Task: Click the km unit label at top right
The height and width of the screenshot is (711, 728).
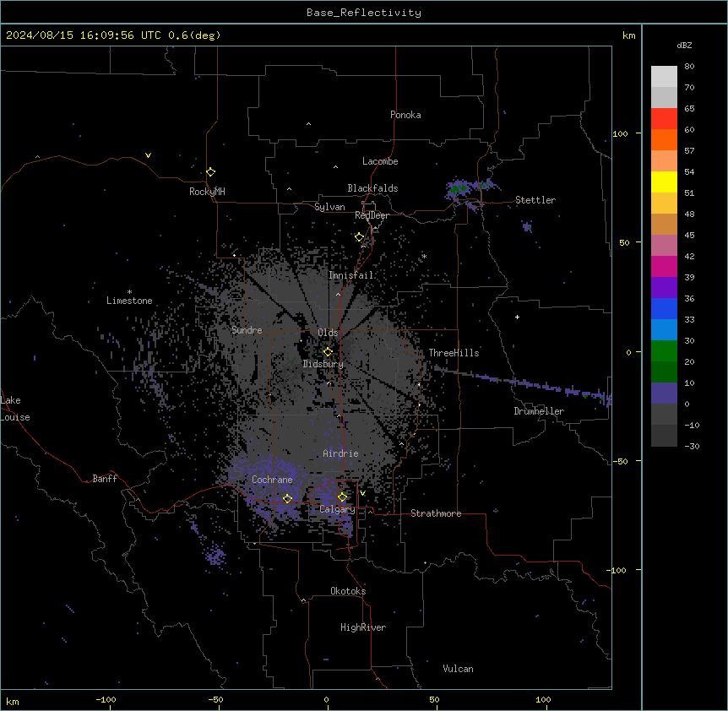Action: coord(628,35)
